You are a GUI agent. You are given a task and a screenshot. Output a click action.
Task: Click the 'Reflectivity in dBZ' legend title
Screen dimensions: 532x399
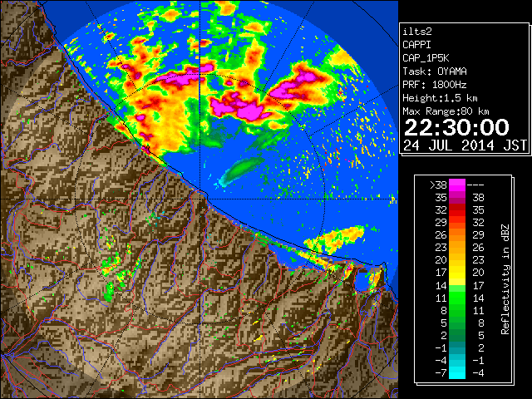click(x=505, y=279)
